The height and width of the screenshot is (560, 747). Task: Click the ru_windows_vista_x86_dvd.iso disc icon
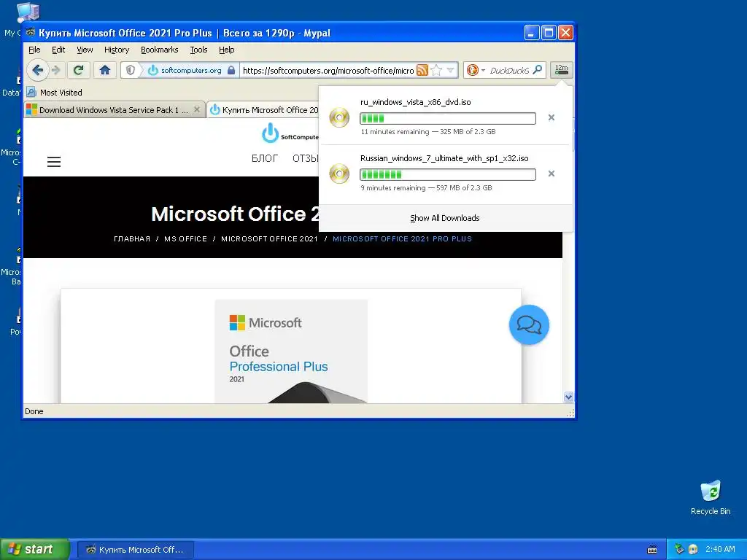click(340, 117)
